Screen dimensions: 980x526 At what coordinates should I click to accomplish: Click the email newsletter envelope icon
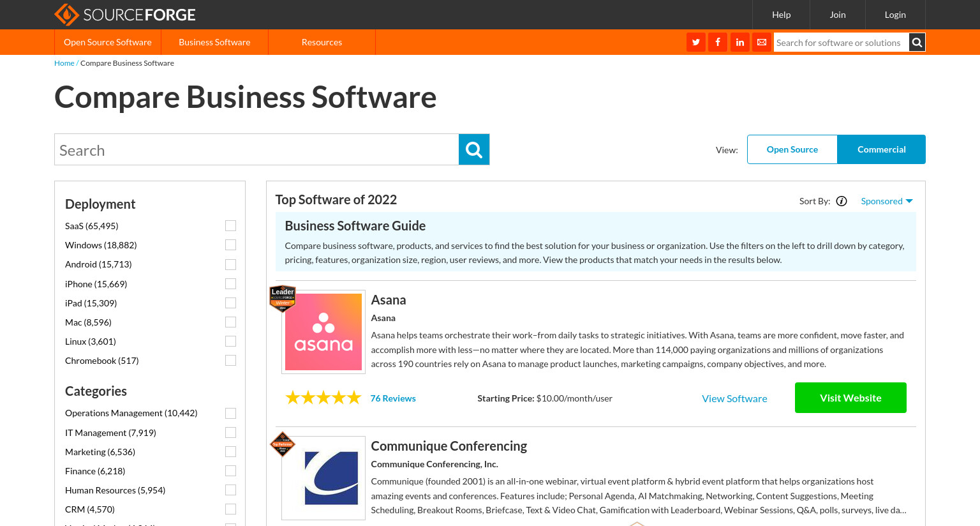click(x=762, y=42)
